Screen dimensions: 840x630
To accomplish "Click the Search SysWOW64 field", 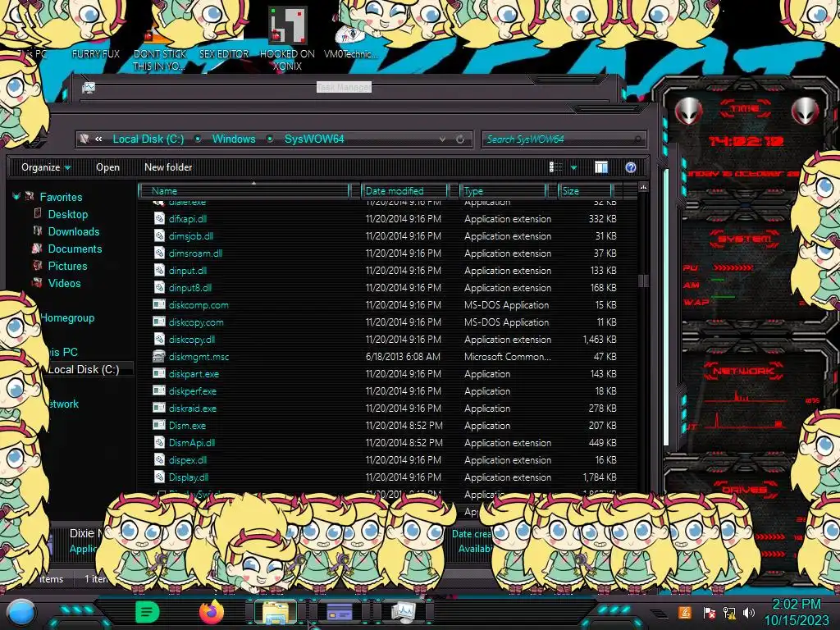I will [564, 139].
